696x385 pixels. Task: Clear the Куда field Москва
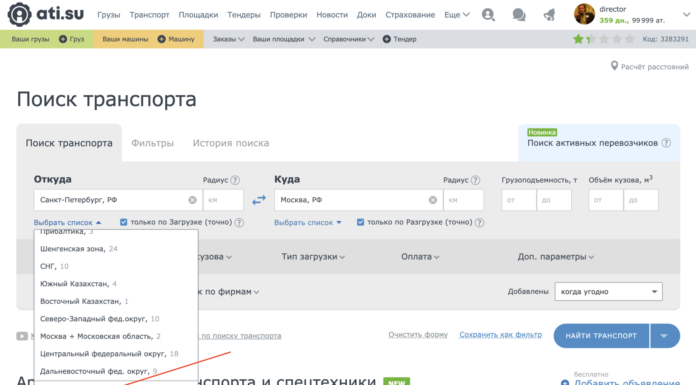coord(433,200)
